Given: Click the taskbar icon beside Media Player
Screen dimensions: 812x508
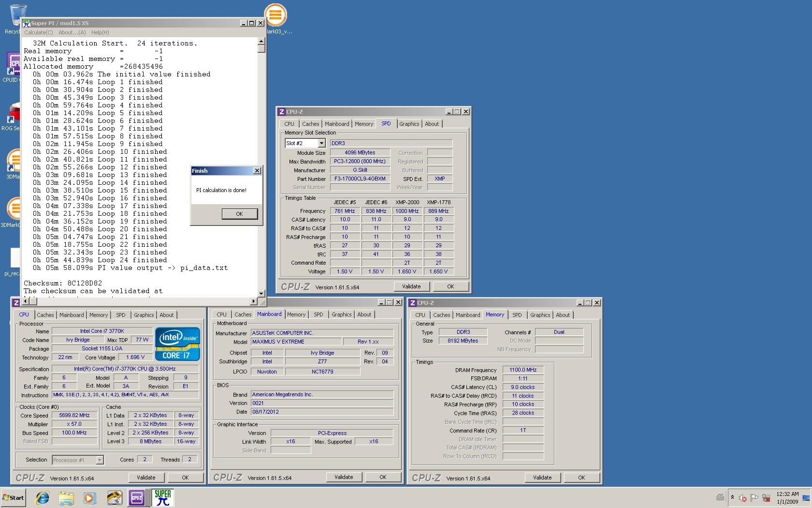Looking at the screenshot, I should (114, 497).
